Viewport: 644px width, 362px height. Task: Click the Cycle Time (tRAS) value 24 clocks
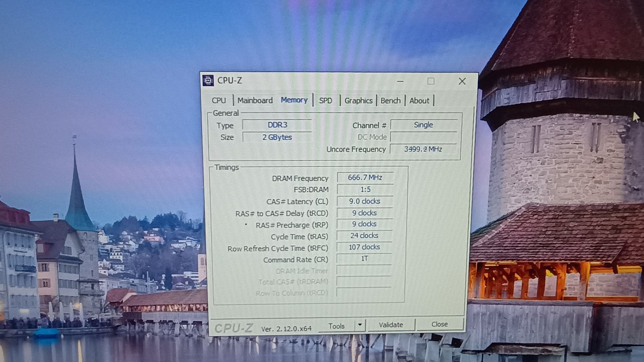[x=364, y=235]
